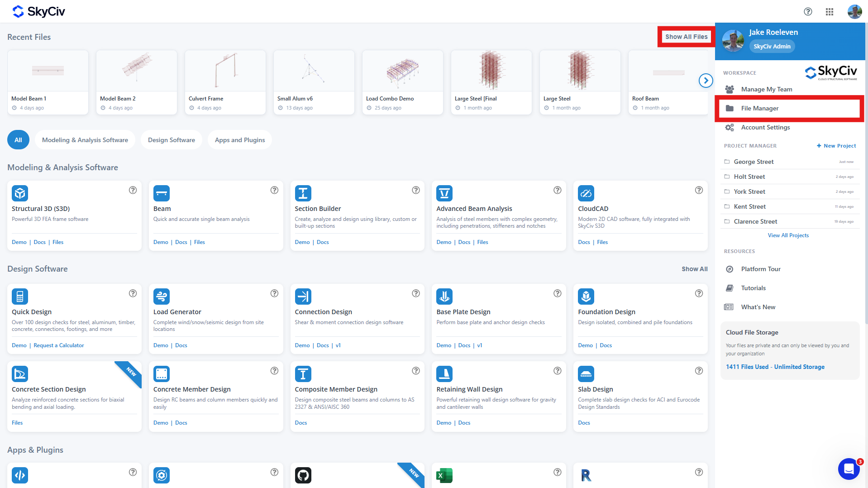
Task: Open the Revit plugin icon
Action: [x=586, y=475]
